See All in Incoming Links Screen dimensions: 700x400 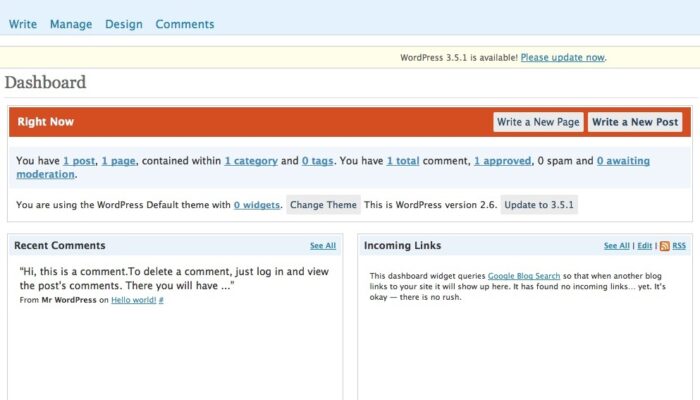pyautogui.click(x=617, y=246)
